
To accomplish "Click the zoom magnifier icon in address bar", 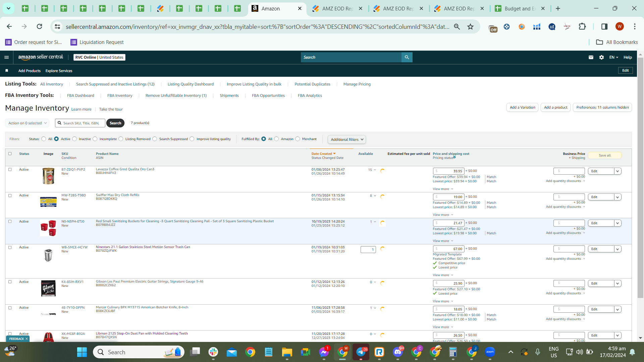I will tap(457, 26).
